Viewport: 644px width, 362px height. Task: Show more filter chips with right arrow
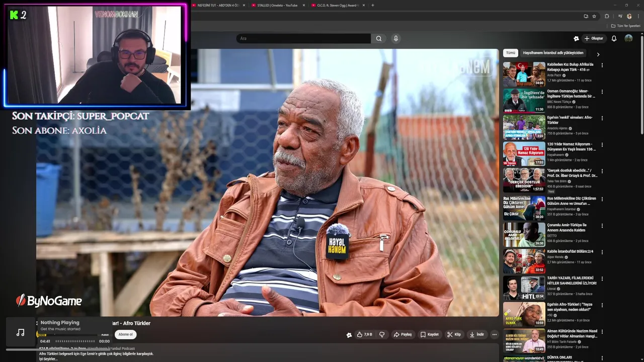[598, 54]
